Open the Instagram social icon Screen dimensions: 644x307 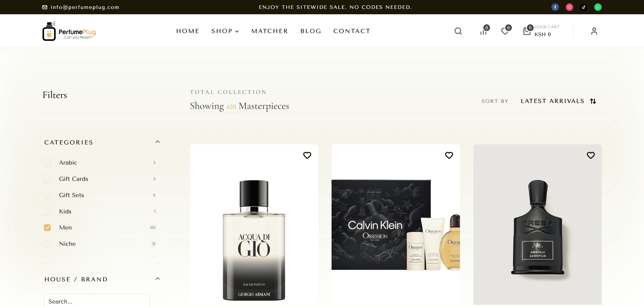pyautogui.click(x=569, y=7)
